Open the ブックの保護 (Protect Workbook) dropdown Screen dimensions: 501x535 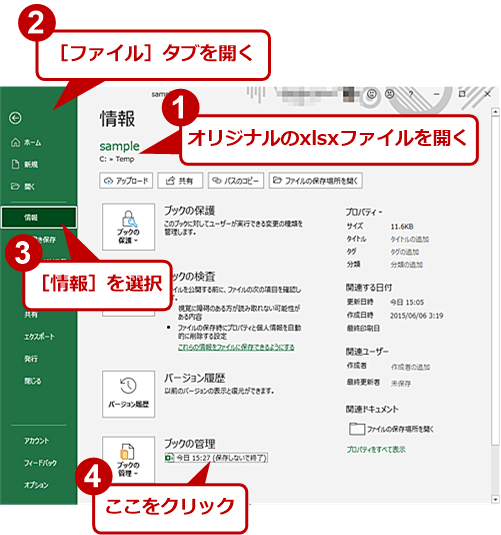tap(128, 227)
